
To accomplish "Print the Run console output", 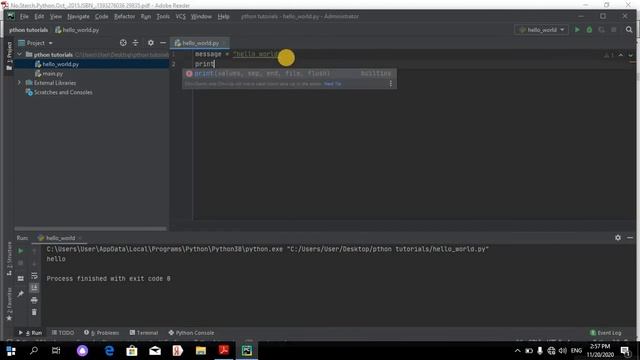I will pos(34,300).
